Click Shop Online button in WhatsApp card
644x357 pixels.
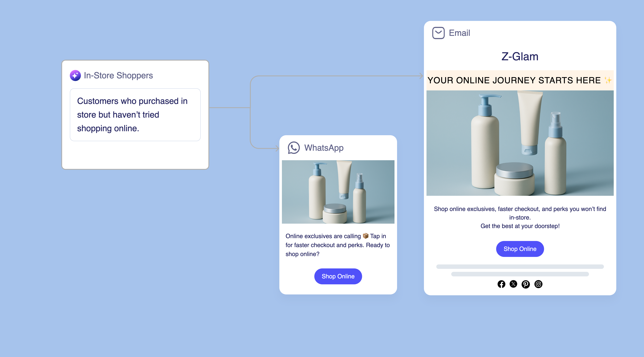pyautogui.click(x=338, y=277)
